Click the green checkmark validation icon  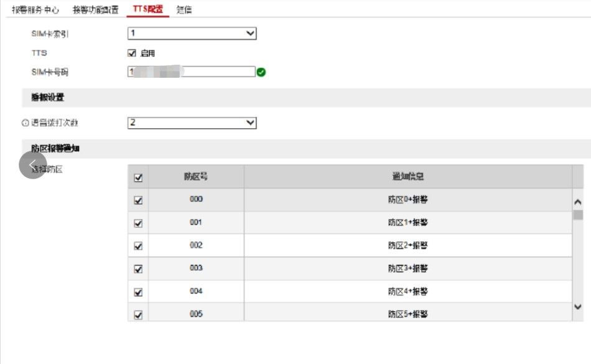click(x=261, y=72)
